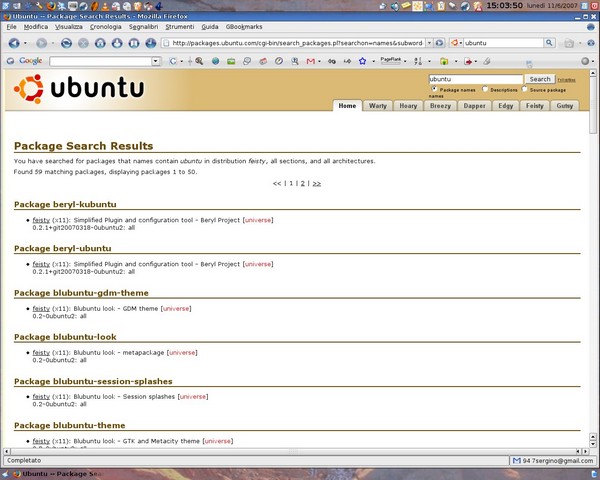Click the horizontal scrollbar at page bottom
The width and height of the screenshot is (600, 480).
(x=293, y=452)
